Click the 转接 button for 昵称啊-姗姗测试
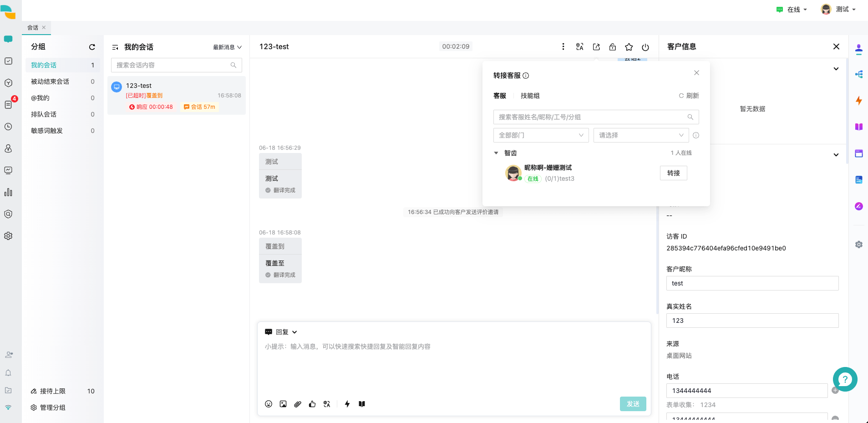 click(674, 173)
